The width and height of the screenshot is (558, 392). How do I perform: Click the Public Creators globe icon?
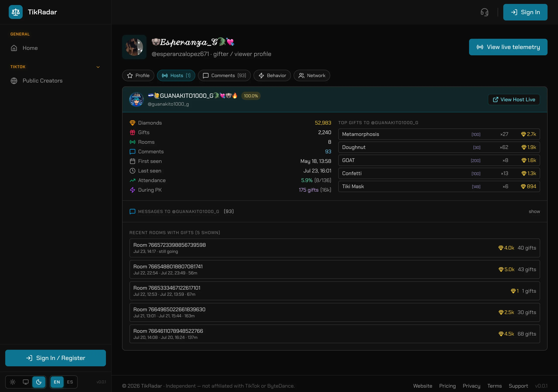pos(14,81)
